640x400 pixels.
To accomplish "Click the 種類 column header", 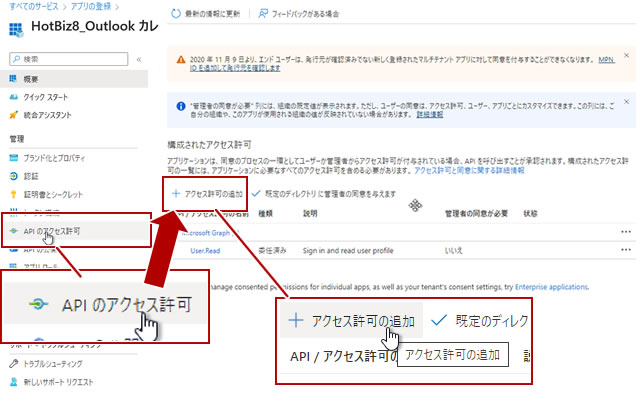I will [265, 213].
